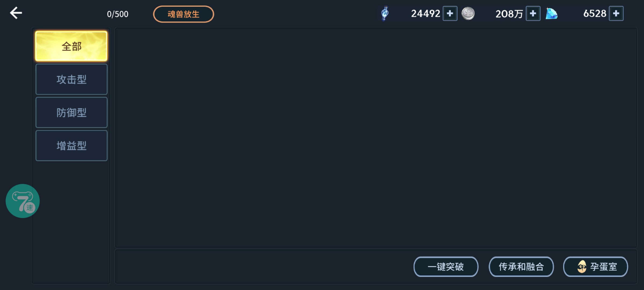This screenshot has height=290, width=644.
Task: Enter the 孕蛋室 egg room
Action: click(595, 267)
